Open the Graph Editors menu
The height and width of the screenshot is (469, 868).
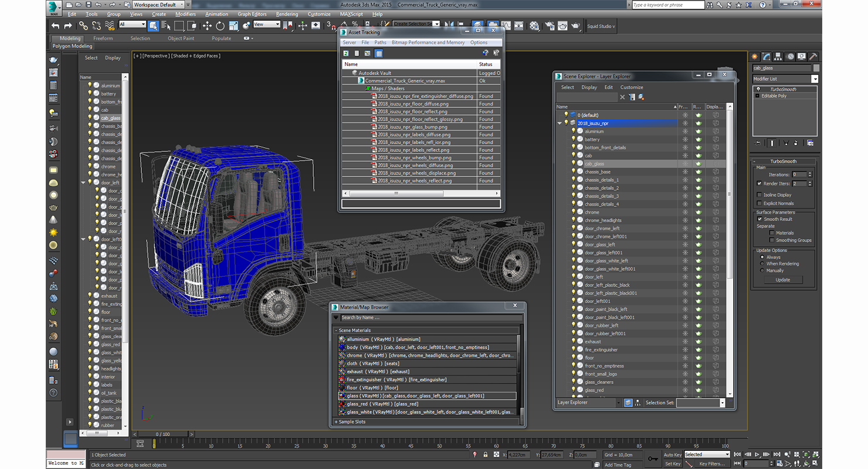click(x=252, y=14)
